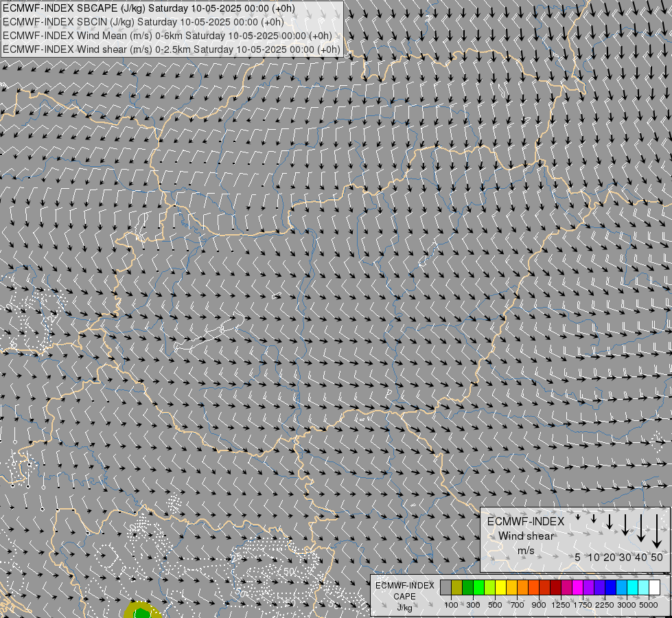This screenshot has height=618, width=672.
Task: Click the SBCIN (J/kg) title line
Action: 143,22
